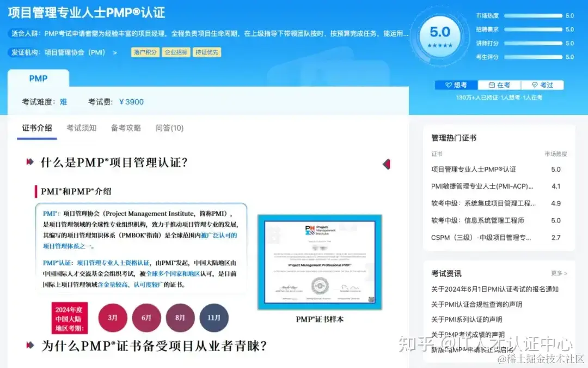Switch to 考试须知 tab
588x368 pixels.
[81, 128]
